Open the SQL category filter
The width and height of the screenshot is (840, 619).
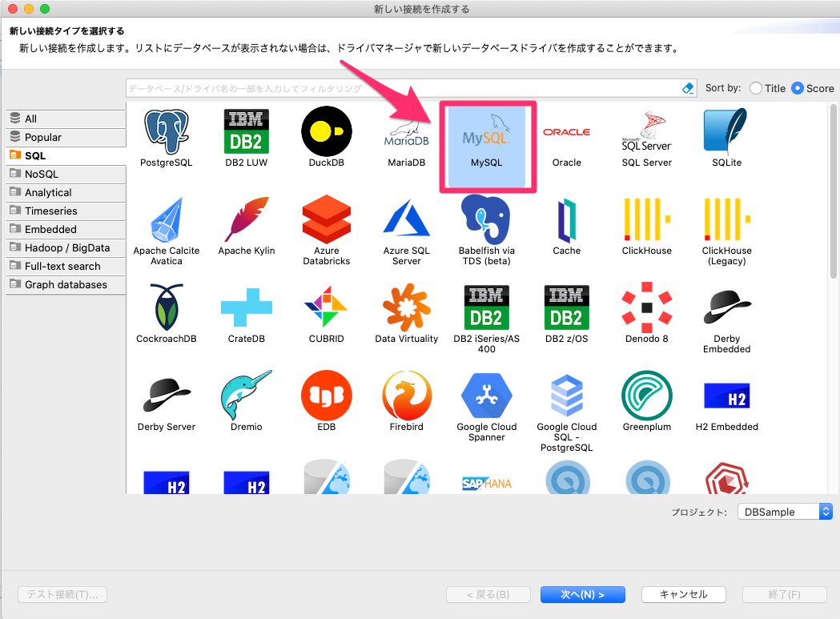click(65, 155)
